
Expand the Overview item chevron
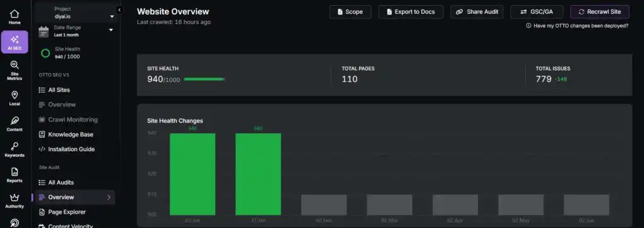[x=109, y=198]
